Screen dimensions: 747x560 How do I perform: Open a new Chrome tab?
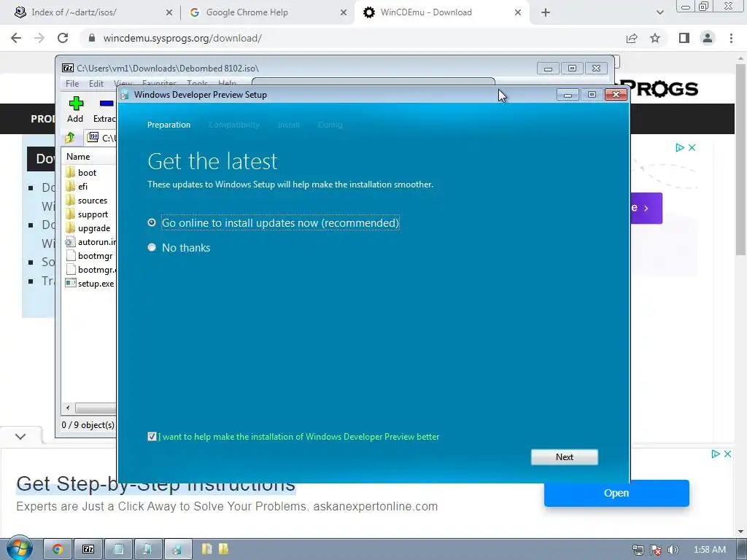(x=546, y=13)
